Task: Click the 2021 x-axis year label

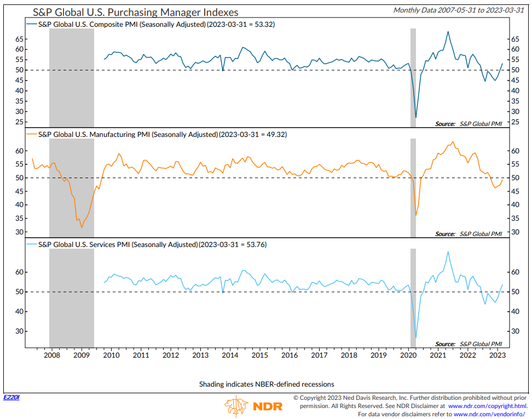Action: [438, 355]
